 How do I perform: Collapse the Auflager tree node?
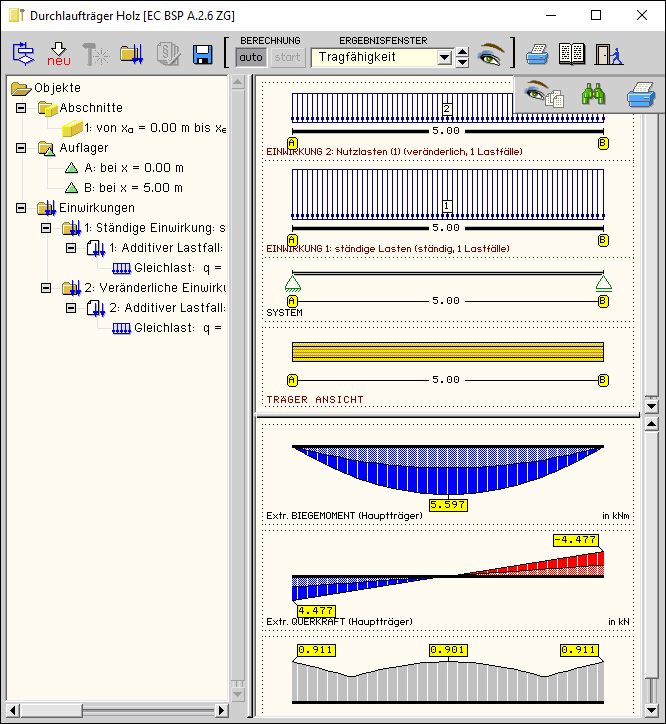pyautogui.click(x=21, y=148)
